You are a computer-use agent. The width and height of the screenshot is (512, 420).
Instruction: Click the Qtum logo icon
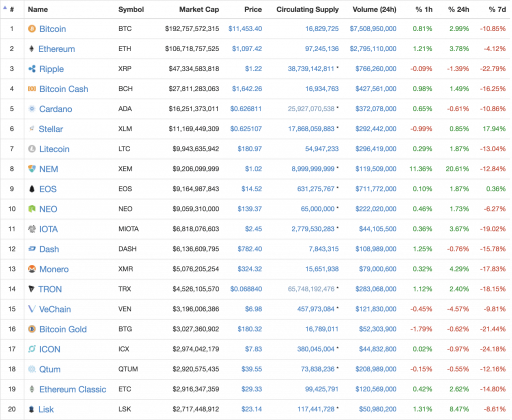(x=32, y=369)
